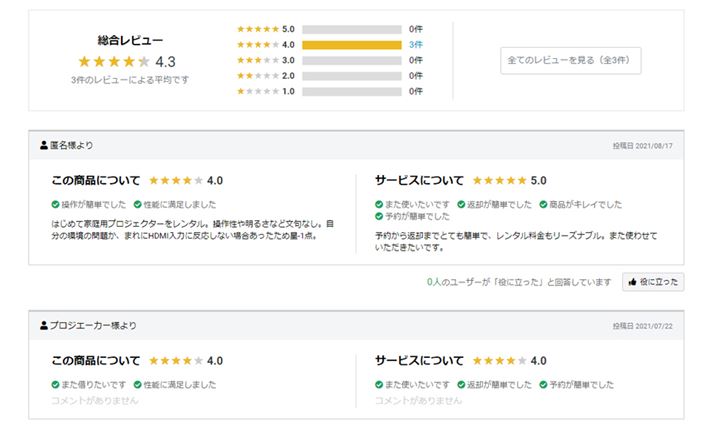The image size is (715, 427).
Task: Click the 投稿日 2021/08/17 date
Action: click(x=643, y=146)
